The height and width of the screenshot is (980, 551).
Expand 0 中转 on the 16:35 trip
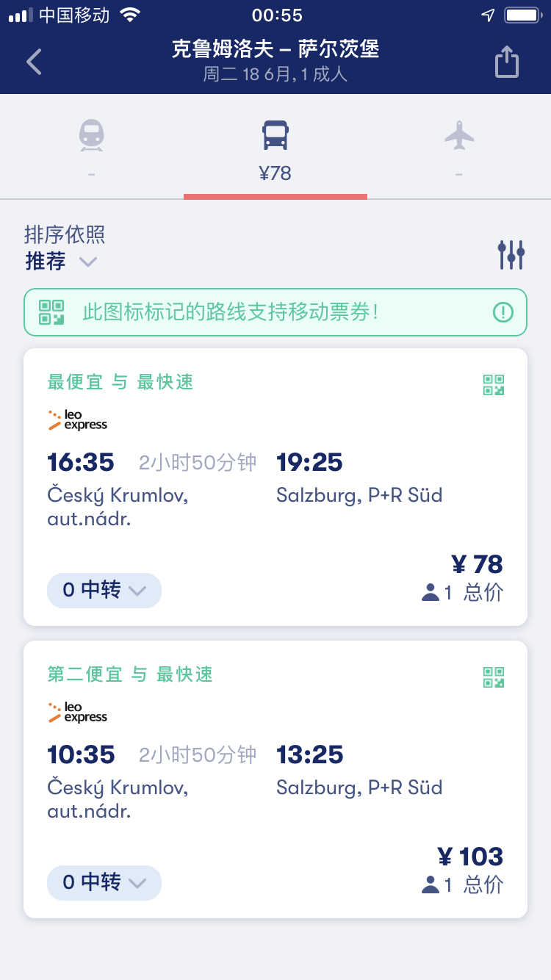click(104, 590)
